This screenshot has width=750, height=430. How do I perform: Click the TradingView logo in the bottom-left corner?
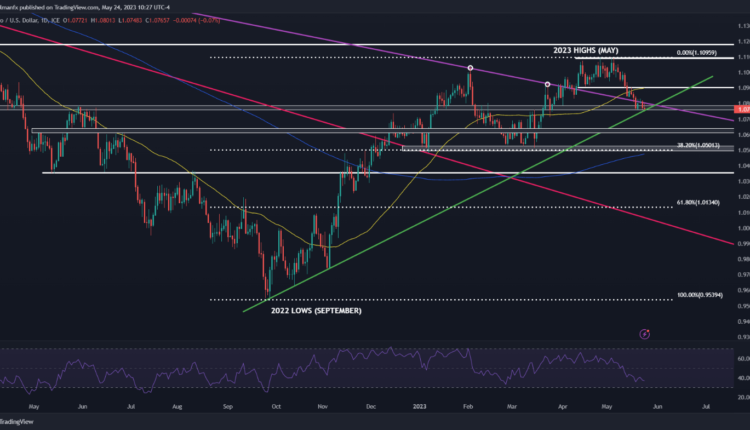[26, 421]
